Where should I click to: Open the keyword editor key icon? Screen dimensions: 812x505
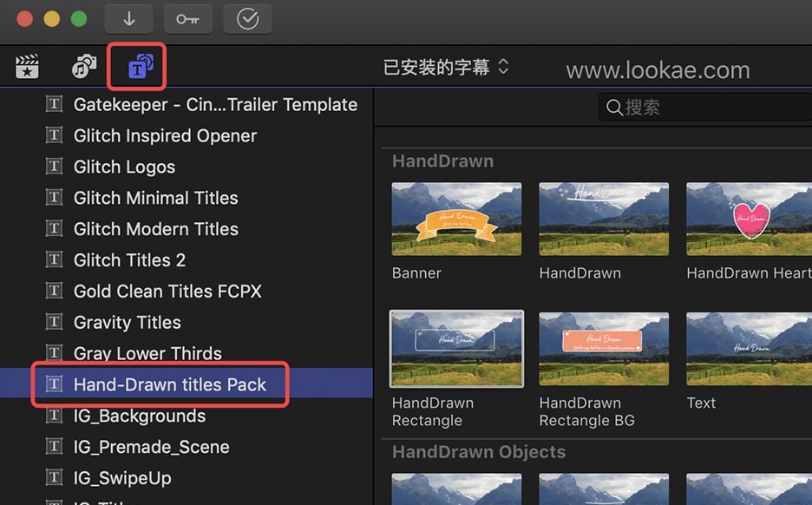click(187, 19)
